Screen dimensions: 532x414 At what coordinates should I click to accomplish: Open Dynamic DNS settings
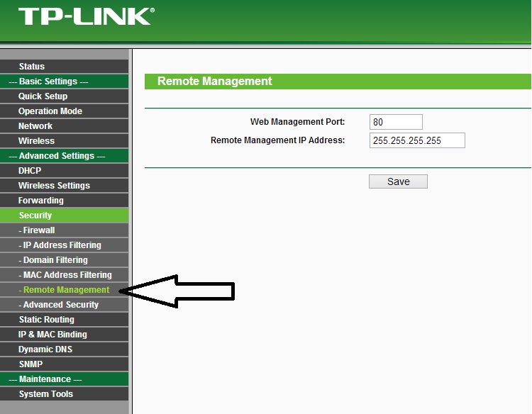point(64,349)
